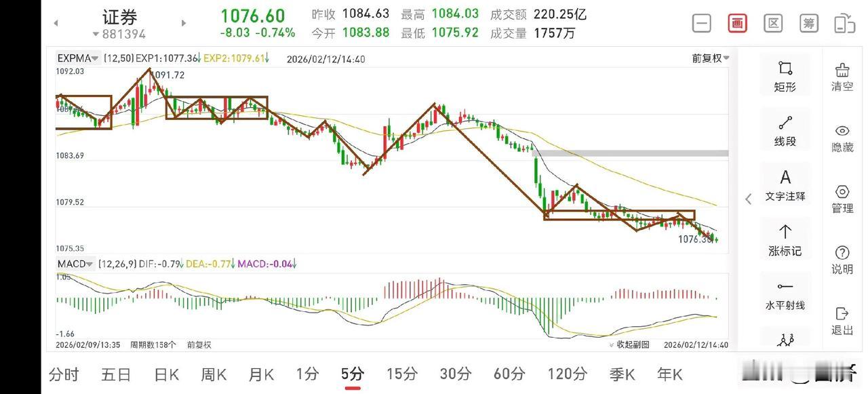Collapse sub-chart via 收起副图
Viewport: 868px width, 394px height.
point(629,344)
